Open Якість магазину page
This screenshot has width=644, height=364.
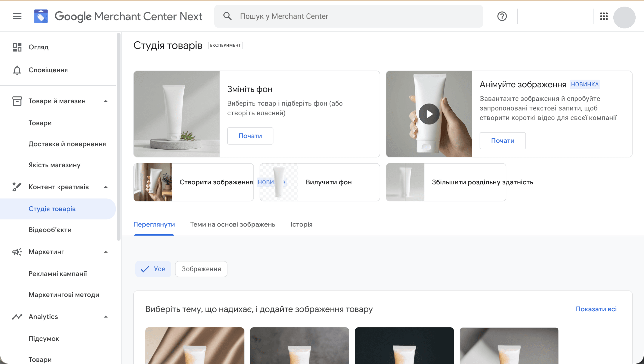coord(58,165)
